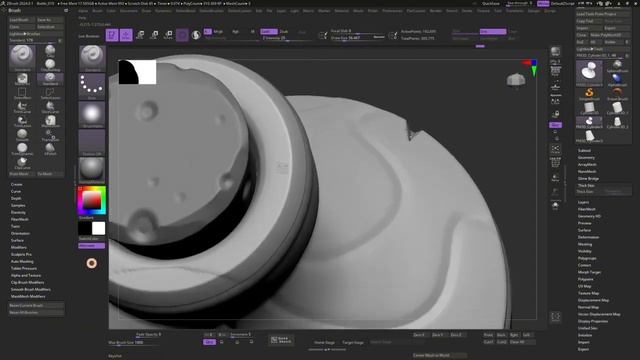Choose the TrimDynamic brush
640x360 pixels.
pos(22,149)
